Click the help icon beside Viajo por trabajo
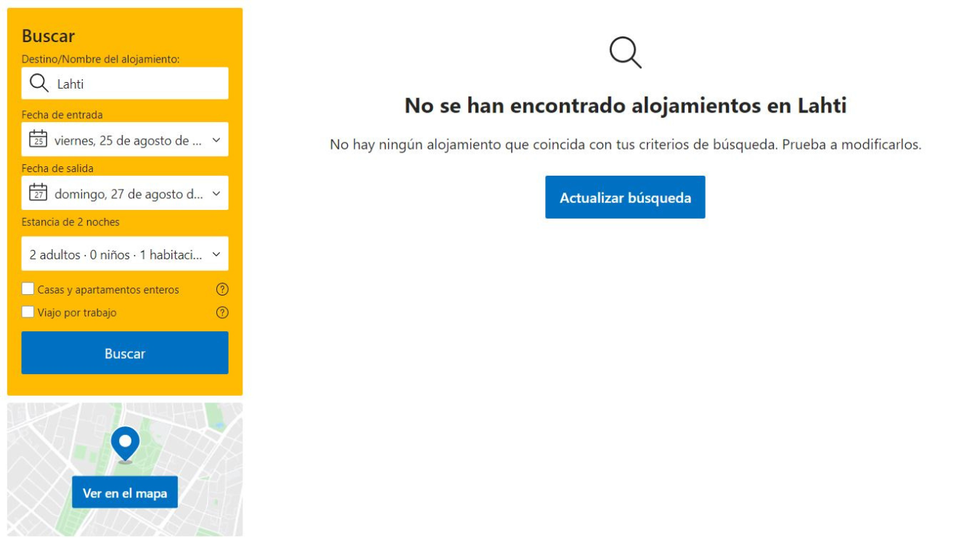 click(x=222, y=312)
